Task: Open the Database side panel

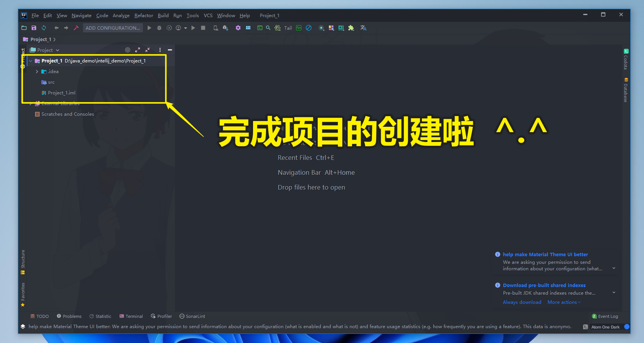Action: (x=626, y=90)
